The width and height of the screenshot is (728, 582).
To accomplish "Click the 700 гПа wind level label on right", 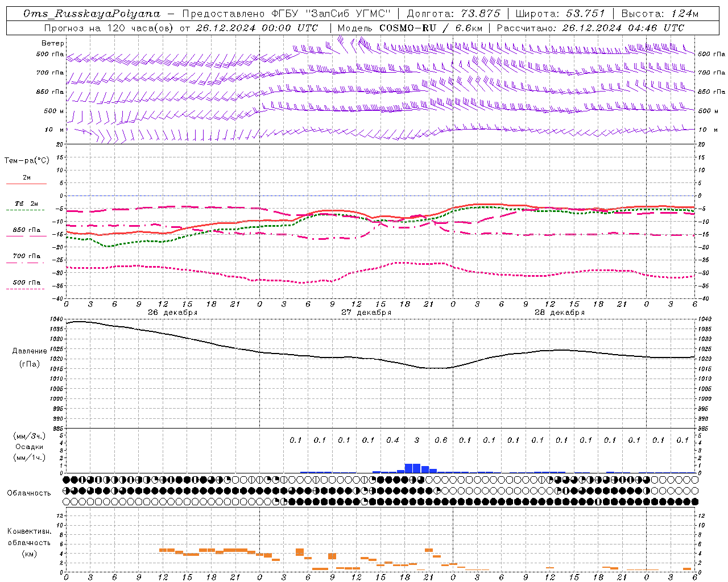I will [x=712, y=73].
